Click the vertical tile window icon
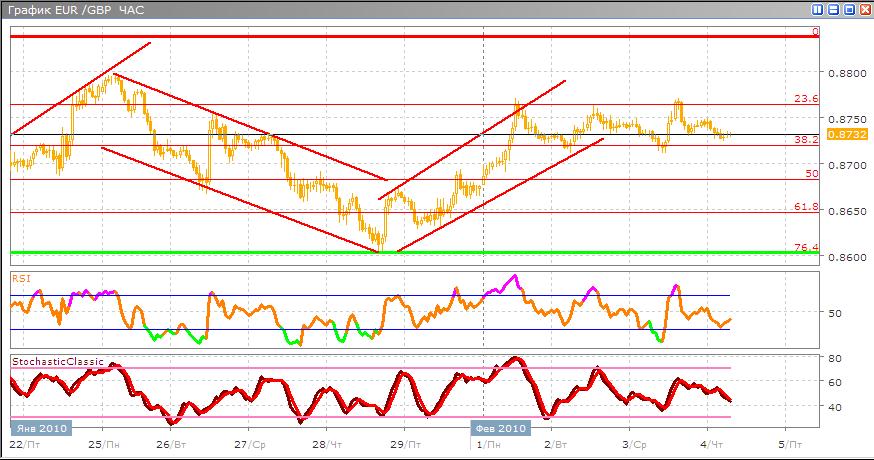 click(818, 9)
